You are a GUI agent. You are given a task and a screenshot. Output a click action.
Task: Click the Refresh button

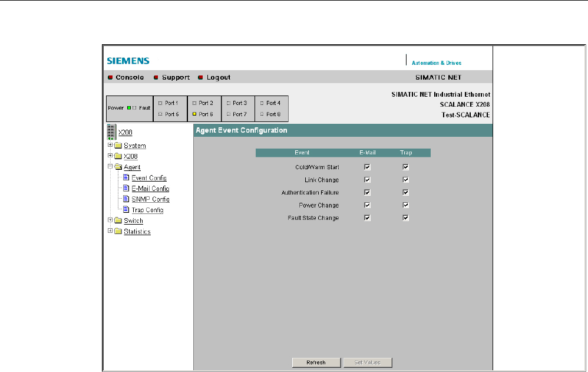click(x=316, y=363)
